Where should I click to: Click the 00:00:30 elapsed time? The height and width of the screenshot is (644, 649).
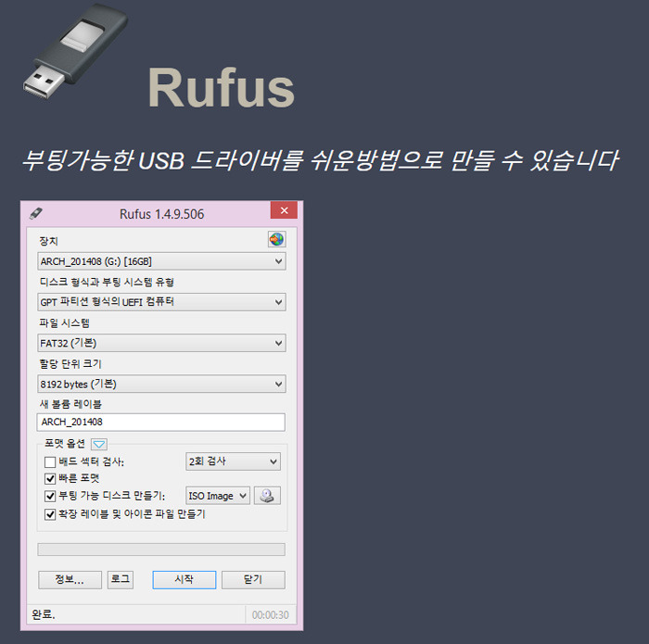click(x=271, y=615)
